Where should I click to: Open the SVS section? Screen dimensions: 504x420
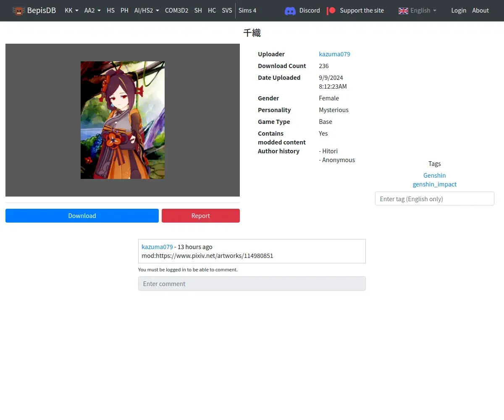coord(227,10)
